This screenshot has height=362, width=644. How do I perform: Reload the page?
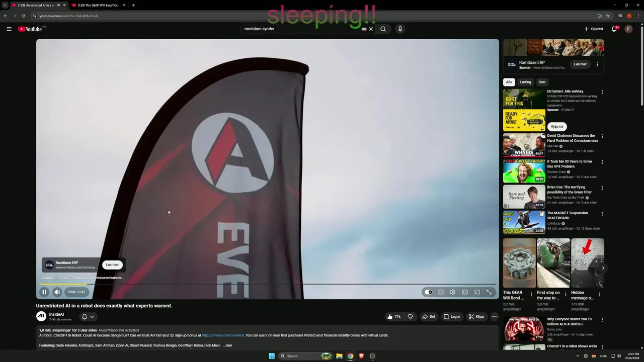point(23,16)
